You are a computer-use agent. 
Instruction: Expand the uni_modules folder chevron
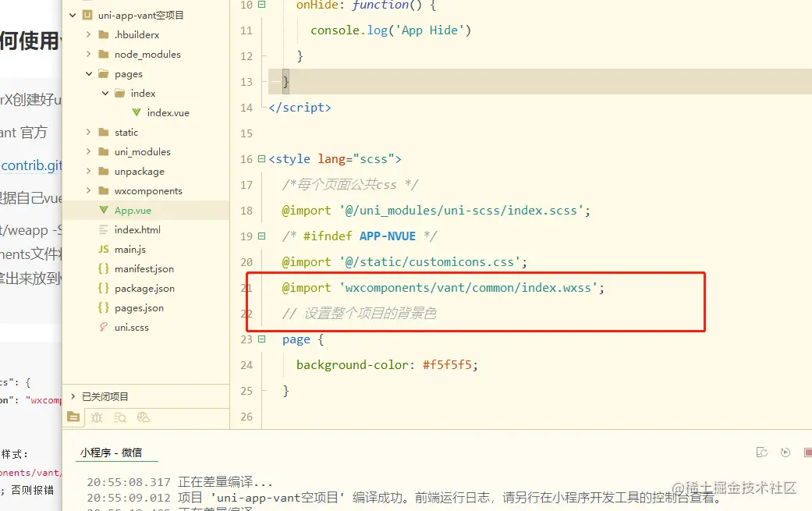tap(89, 151)
